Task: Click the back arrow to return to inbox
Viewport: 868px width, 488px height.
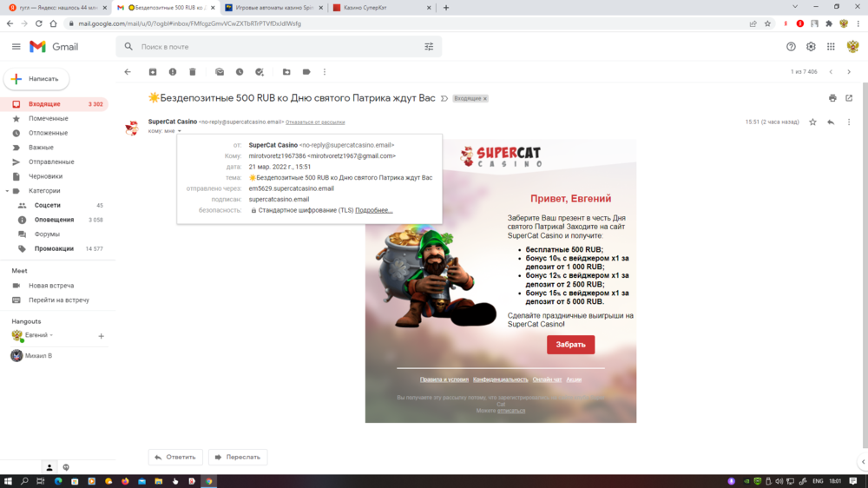Action: pyautogui.click(x=128, y=72)
